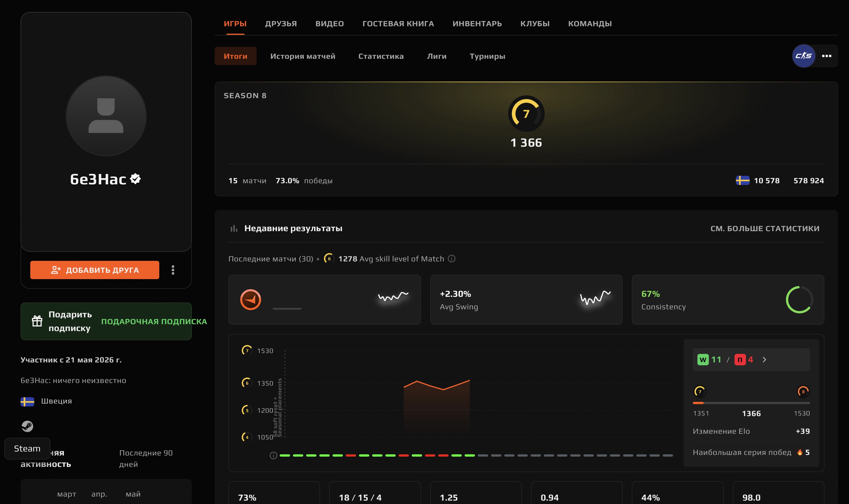Click the 6e3Hac username
Viewport: 849px width, 504px height.
click(98, 179)
